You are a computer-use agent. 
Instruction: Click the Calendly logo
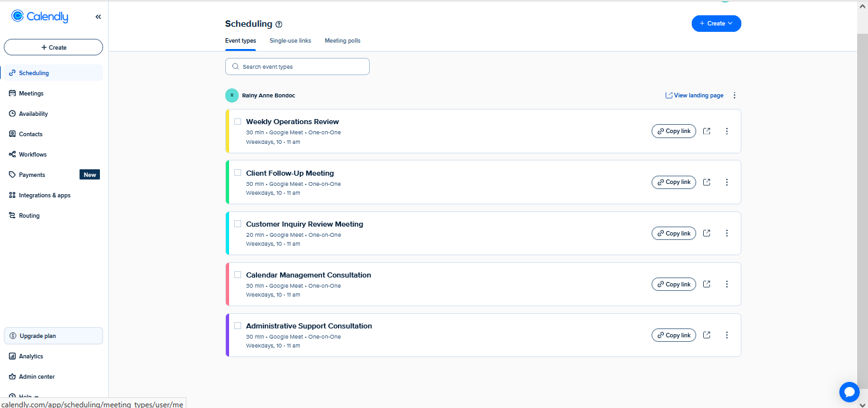pyautogui.click(x=39, y=17)
